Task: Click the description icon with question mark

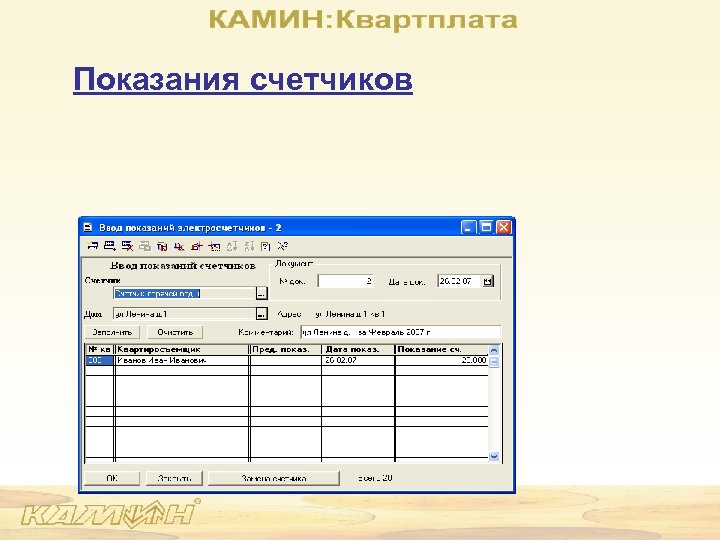Action: (x=265, y=246)
